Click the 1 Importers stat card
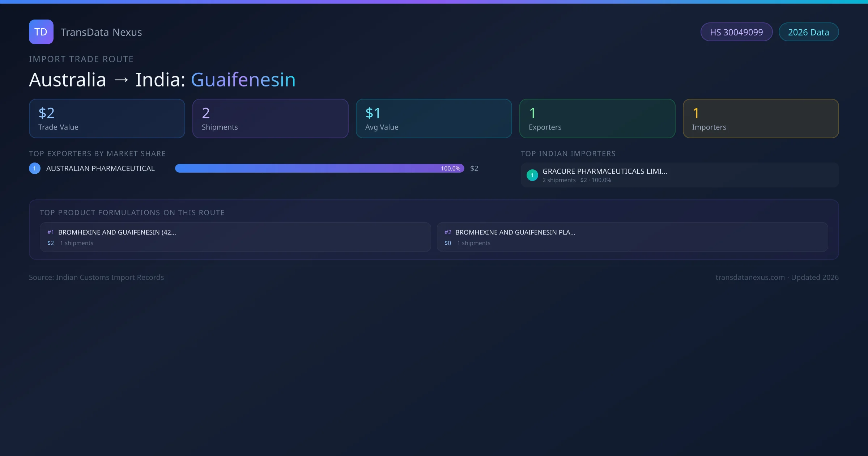Screen dimensions: 868x456 click(761, 119)
